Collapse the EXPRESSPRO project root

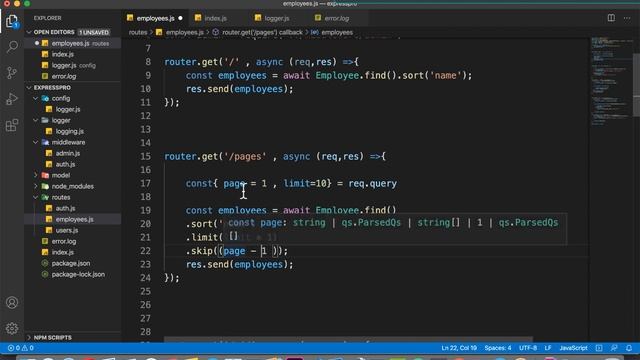[29, 88]
